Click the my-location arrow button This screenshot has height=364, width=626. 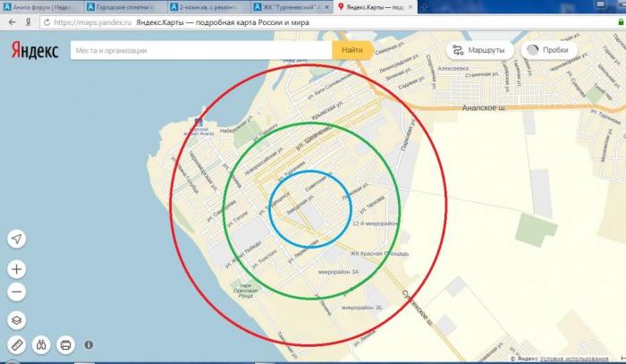coord(17,239)
